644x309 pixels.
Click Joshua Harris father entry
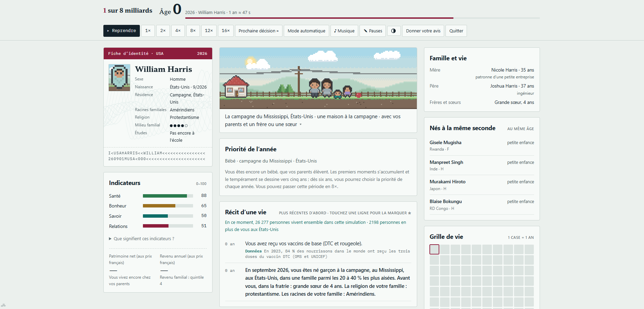[x=482, y=89]
